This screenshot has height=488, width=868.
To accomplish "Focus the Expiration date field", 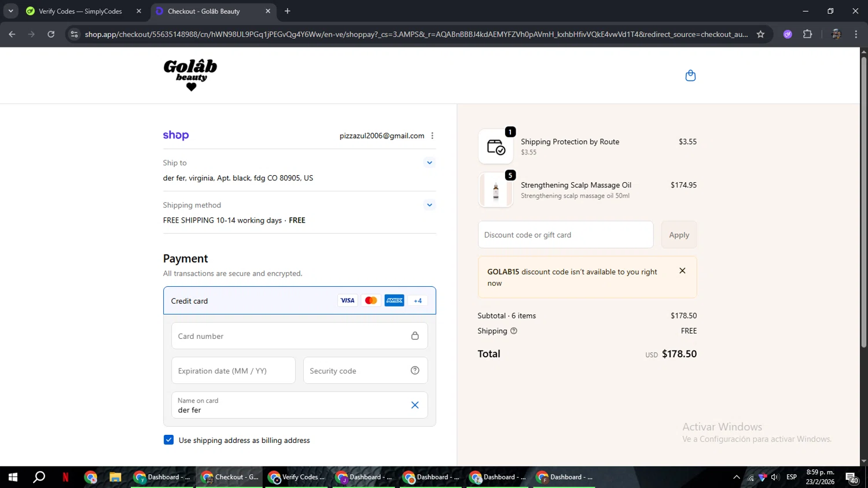I will coord(233,371).
